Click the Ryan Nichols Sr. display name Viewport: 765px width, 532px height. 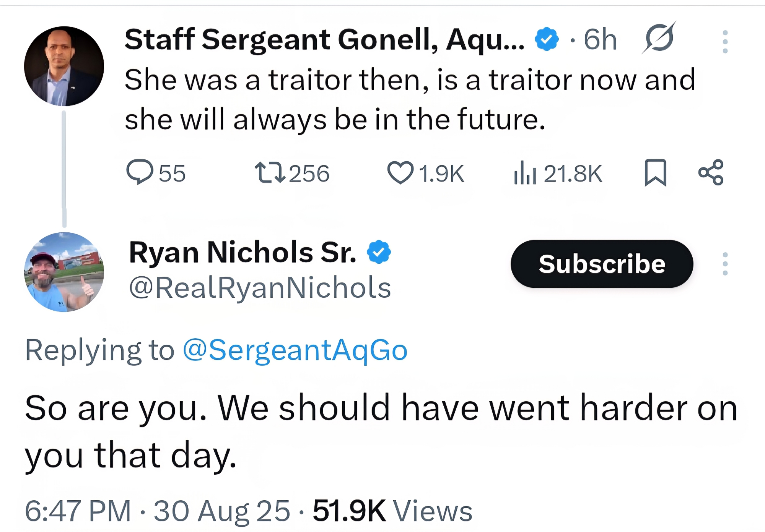pos(243,252)
